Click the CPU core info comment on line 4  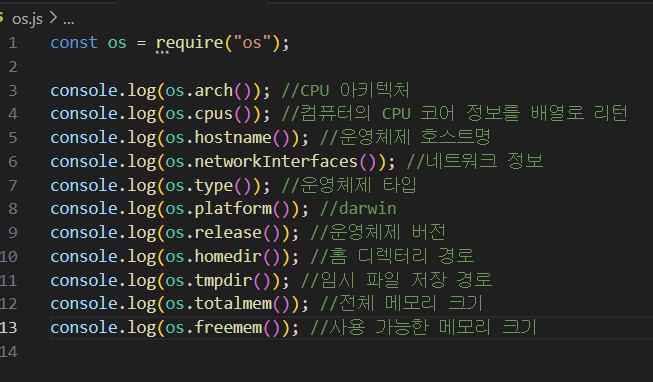(455, 114)
